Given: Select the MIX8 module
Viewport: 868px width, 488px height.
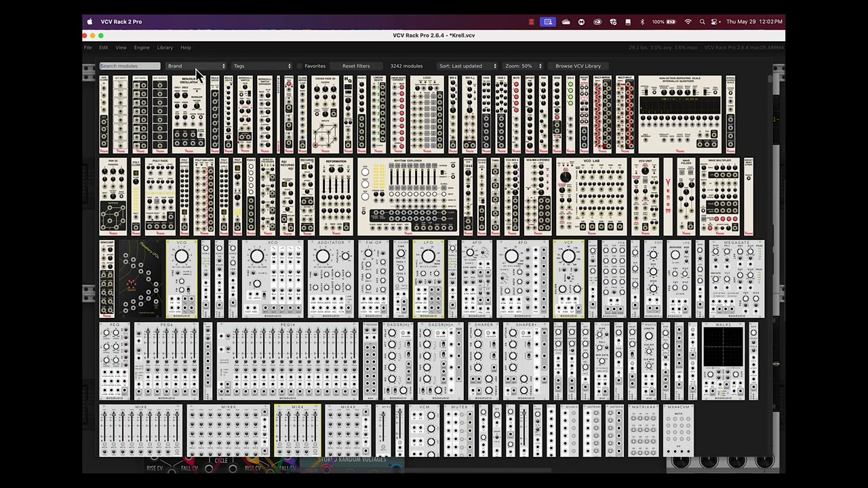Looking at the screenshot, I should (x=140, y=431).
